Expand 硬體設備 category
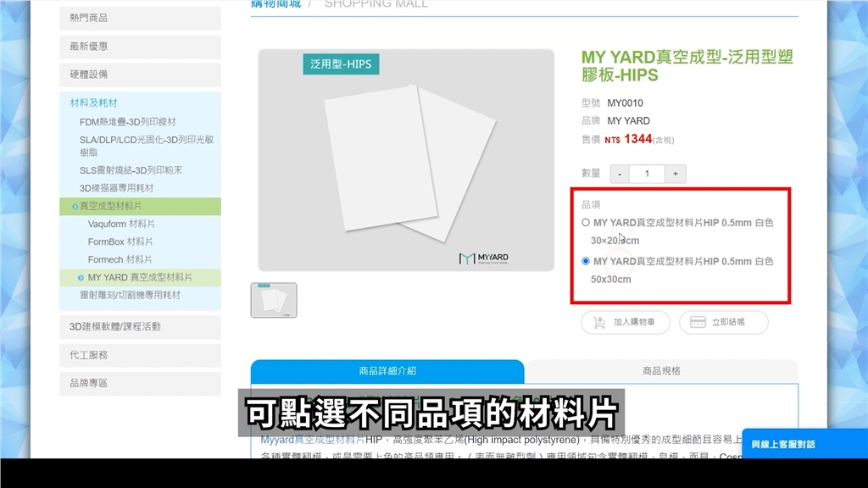 [140, 75]
